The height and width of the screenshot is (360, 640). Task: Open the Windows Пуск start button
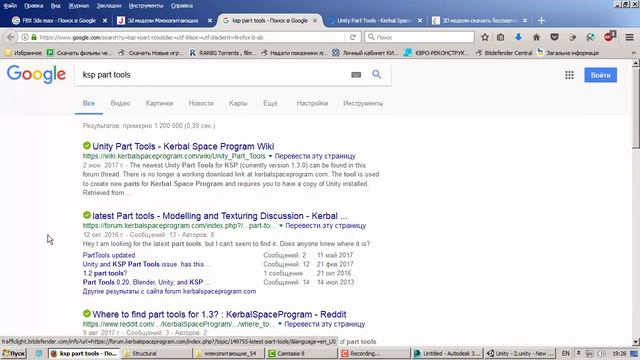pos(13,353)
